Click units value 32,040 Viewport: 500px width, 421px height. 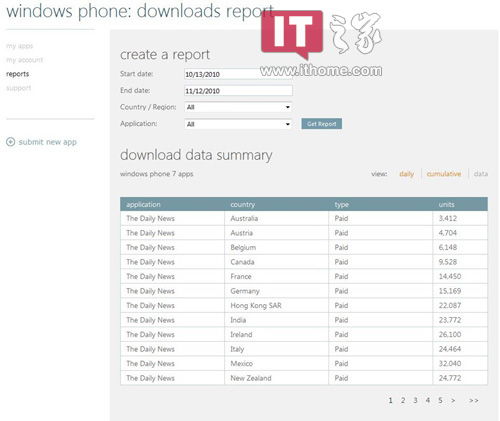point(450,363)
